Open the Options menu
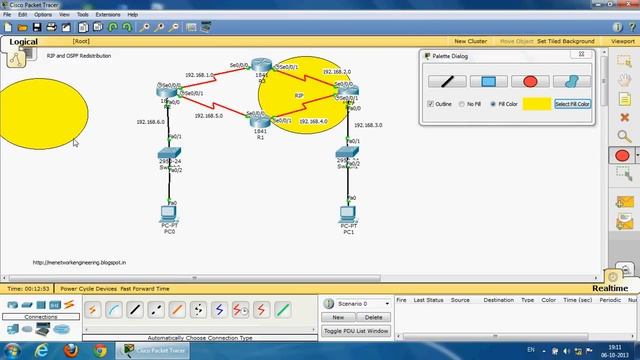The height and width of the screenshot is (360, 640). click(43, 14)
